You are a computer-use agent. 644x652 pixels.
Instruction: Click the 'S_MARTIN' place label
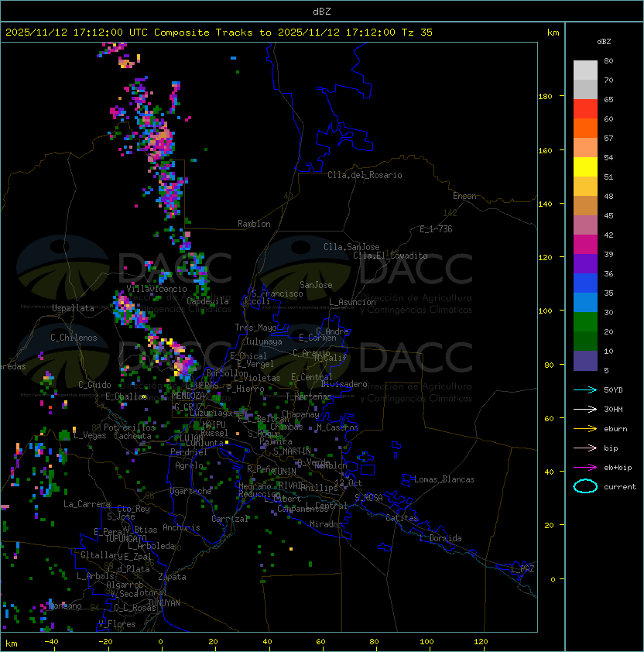292,451
